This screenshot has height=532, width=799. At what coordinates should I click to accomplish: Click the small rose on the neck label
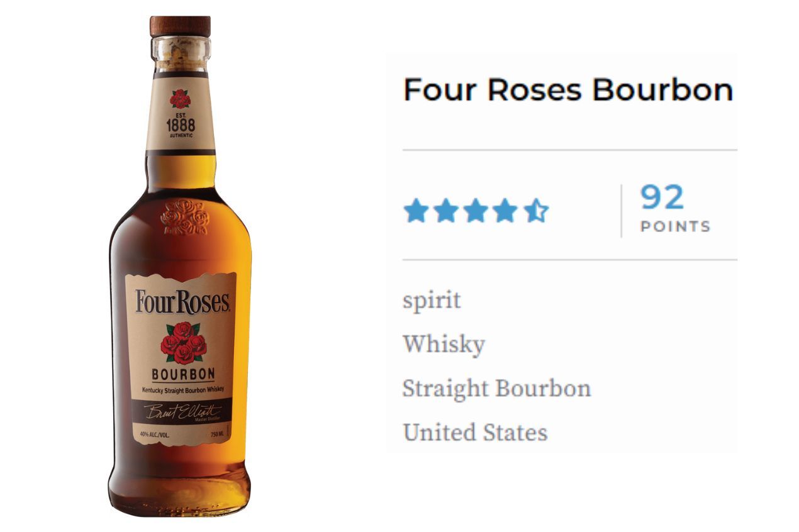pos(181,99)
